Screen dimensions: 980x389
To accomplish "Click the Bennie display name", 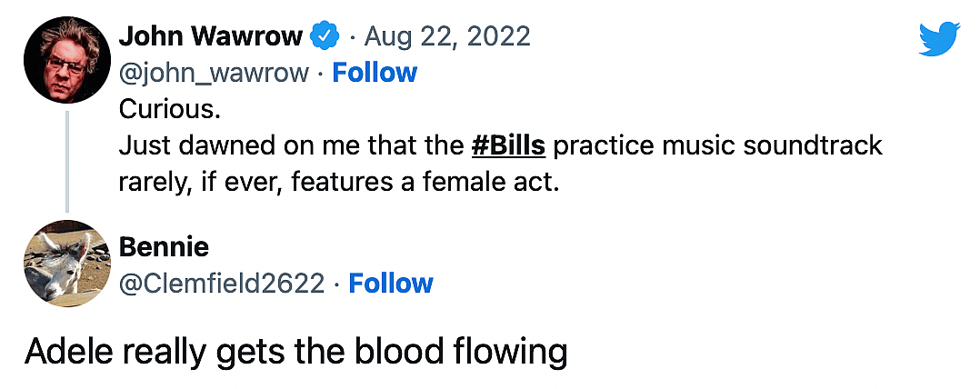I will [x=164, y=246].
